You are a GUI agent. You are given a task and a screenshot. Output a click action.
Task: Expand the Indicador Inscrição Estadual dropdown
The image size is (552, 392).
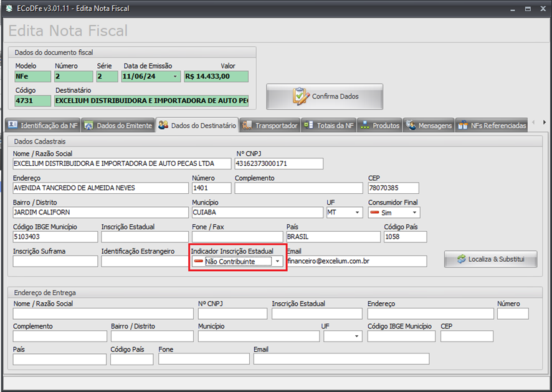click(277, 262)
